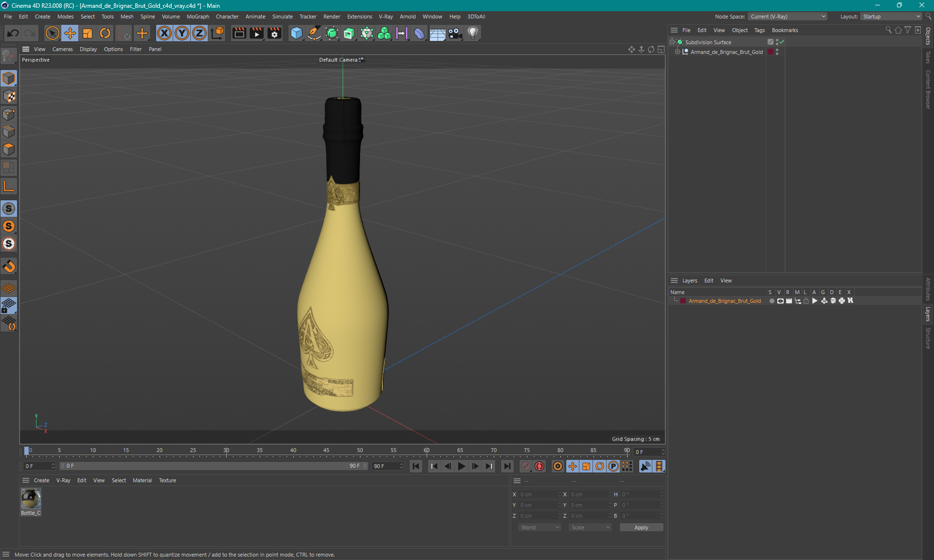
Task: Click Render View clapperboard icon
Action: pyautogui.click(x=239, y=33)
